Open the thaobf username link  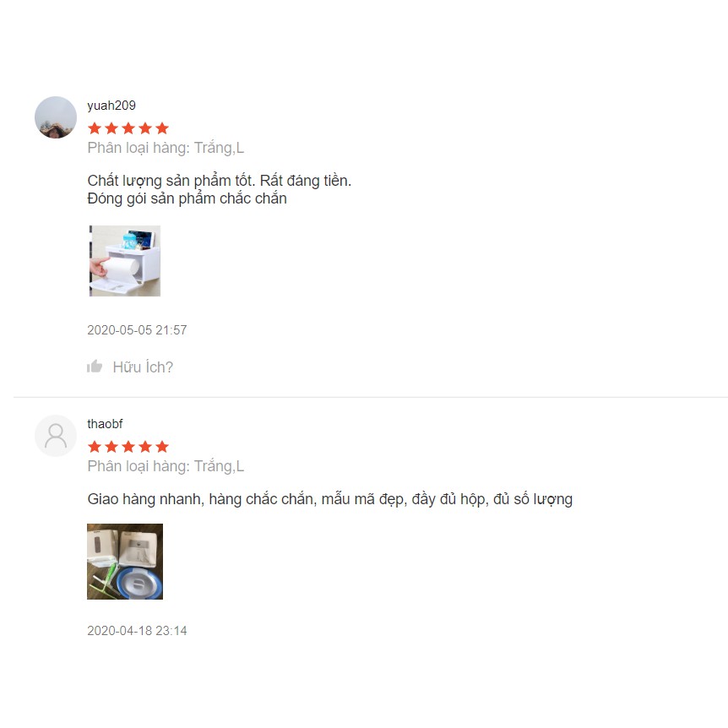[x=105, y=424]
